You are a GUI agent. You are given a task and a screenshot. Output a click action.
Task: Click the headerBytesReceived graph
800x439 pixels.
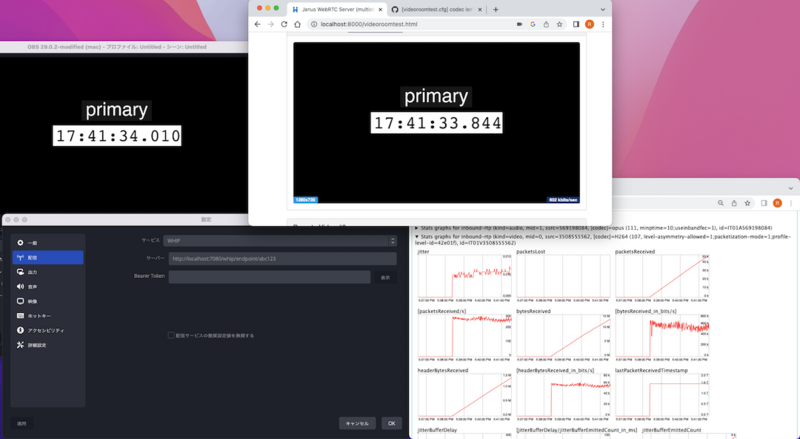coord(465,395)
